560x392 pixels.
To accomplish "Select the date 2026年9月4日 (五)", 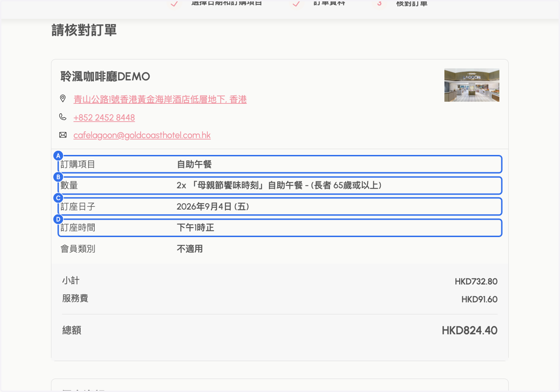I will (x=213, y=206).
